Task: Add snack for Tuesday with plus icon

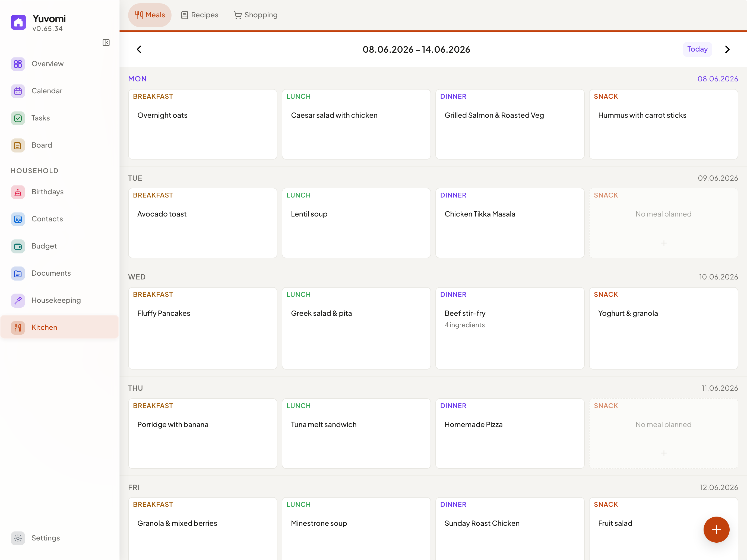Action: 664,243
